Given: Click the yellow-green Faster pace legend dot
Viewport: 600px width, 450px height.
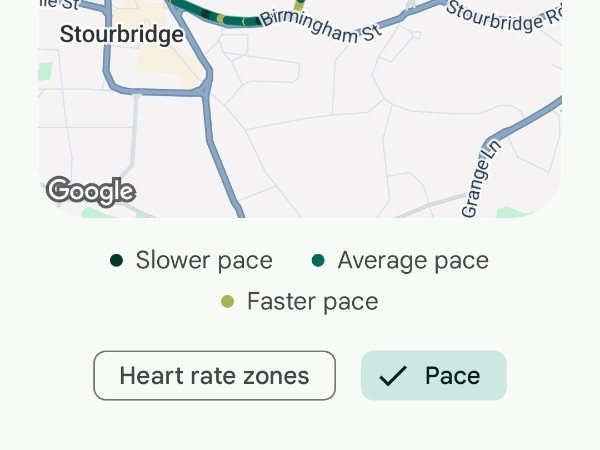Looking at the screenshot, I should click(227, 301).
